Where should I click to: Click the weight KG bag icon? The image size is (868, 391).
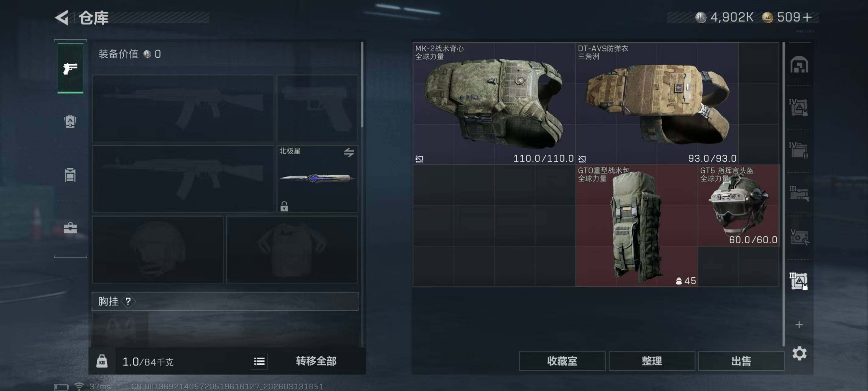tap(102, 361)
